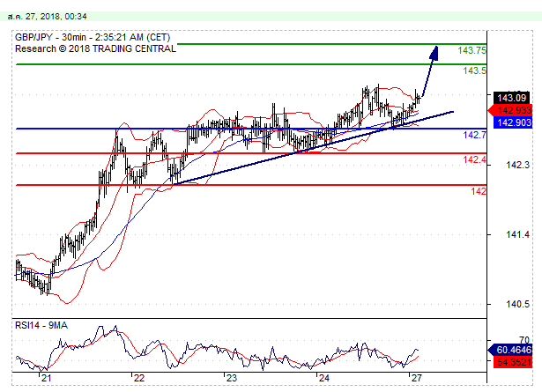Select date 21 on the time axis
Screen dimensions: 542x392
[x=47, y=378]
